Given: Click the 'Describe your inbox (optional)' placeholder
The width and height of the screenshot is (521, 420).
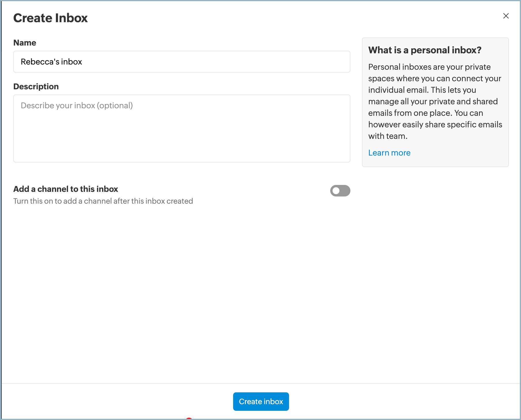Looking at the screenshot, I should [x=77, y=105].
